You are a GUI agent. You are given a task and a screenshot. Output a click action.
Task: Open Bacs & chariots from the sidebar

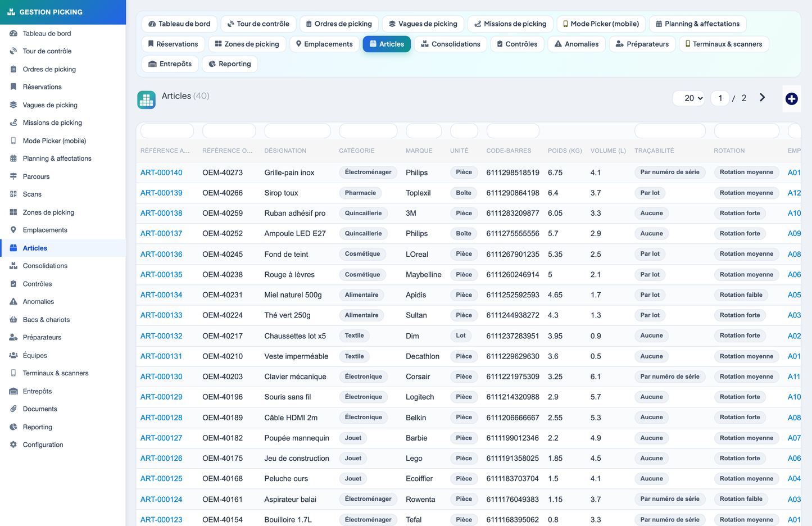click(46, 320)
